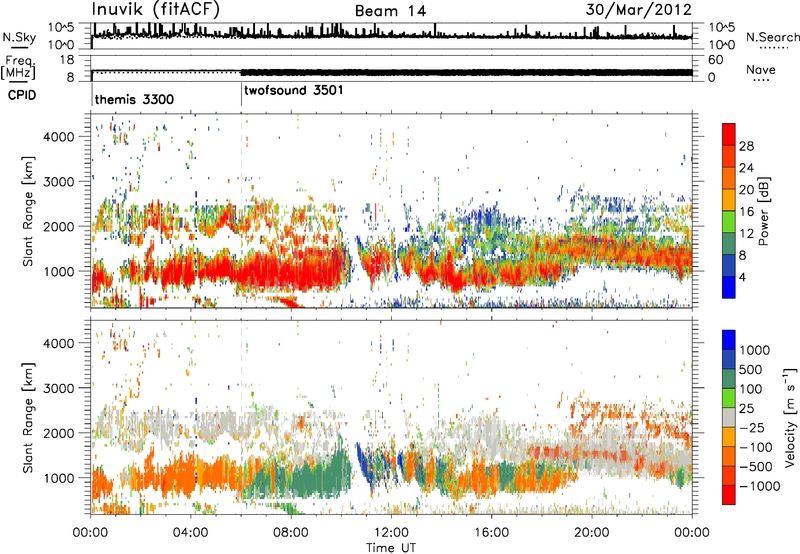Click the '16:00' time axis label
This screenshot has width=800, height=554.
coord(491,533)
